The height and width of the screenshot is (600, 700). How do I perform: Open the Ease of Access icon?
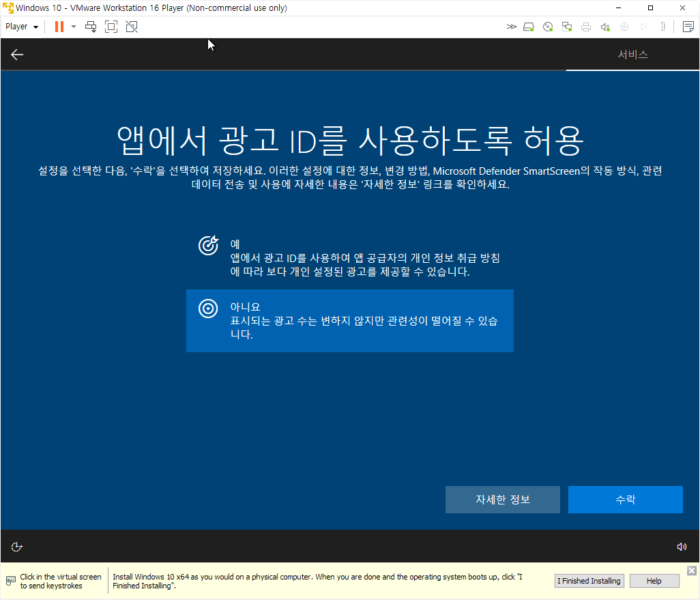(x=16, y=547)
